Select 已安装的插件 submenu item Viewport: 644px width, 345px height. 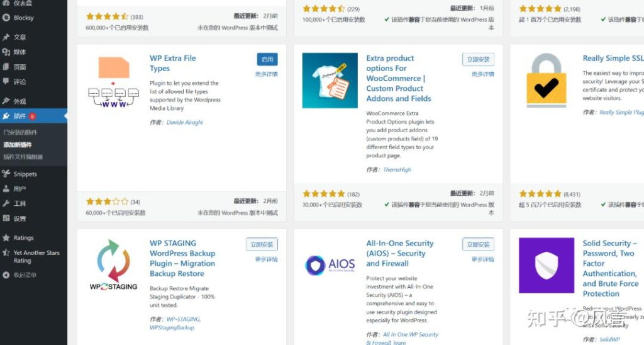[x=20, y=132]
